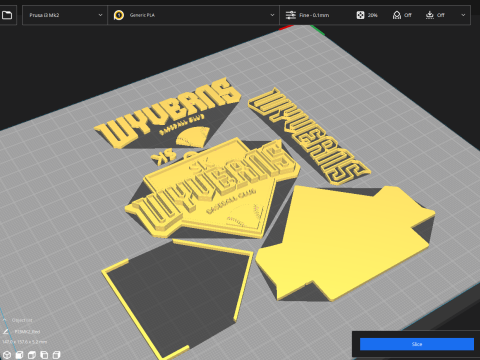Image resolution: width=480 pixels, height=360 pixels.
Task: Click the 147.0 x 157.6 x 5.2 mm dimensions
Action: click(x=24, y=342)
